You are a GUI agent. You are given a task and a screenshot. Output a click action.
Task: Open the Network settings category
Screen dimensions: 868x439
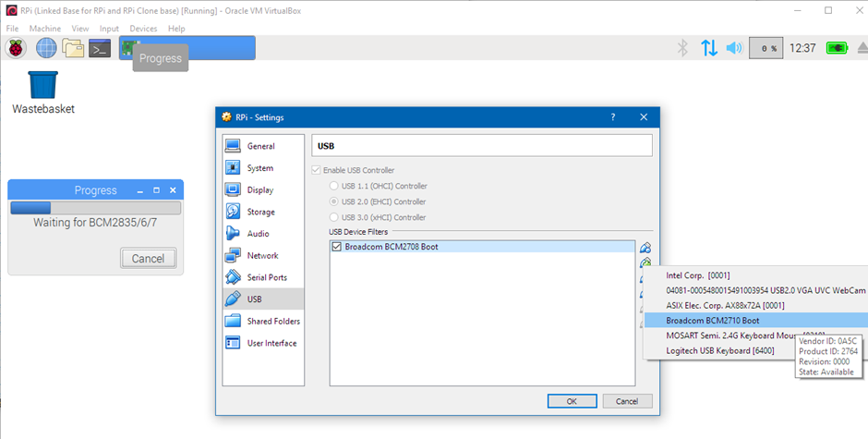(x=262, y=255)
